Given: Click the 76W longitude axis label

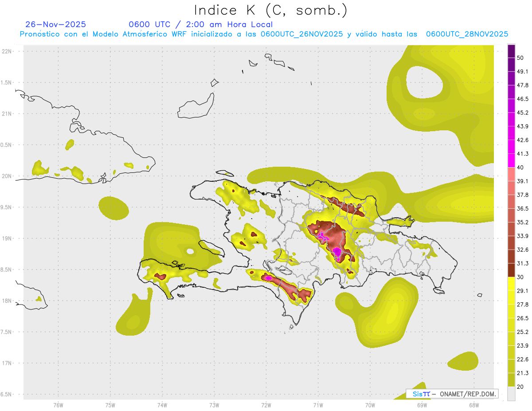Looking at the screenshot, I should point(58,405).
